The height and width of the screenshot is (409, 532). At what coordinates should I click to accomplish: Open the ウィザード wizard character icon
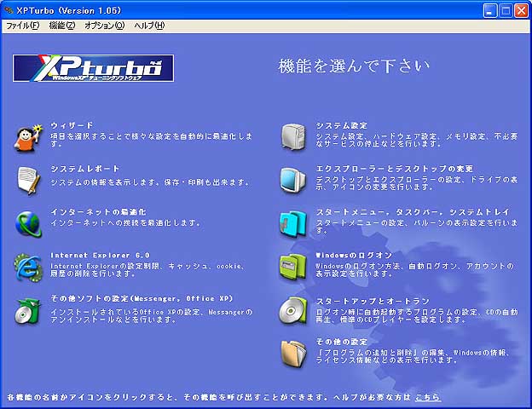coord(29,138)
